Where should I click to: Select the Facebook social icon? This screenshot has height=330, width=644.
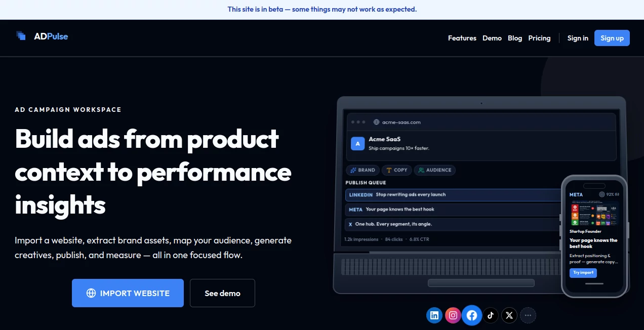coord(472,315)
